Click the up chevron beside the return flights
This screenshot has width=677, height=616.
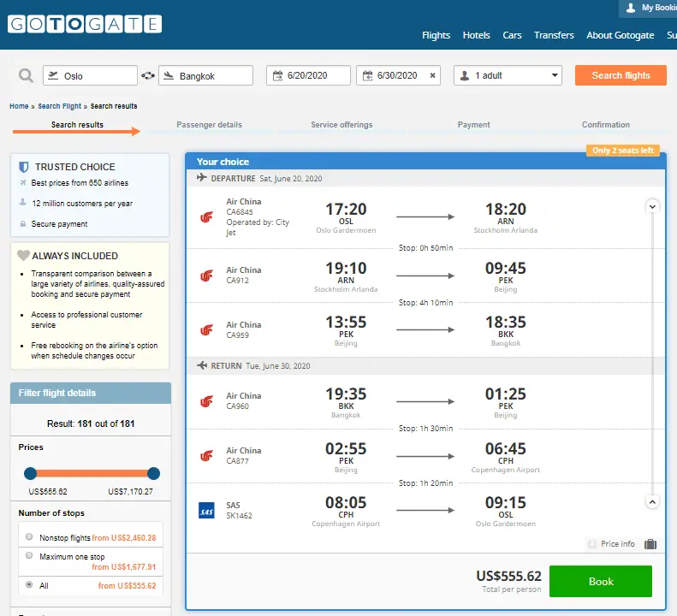click(x=652, y=502)
